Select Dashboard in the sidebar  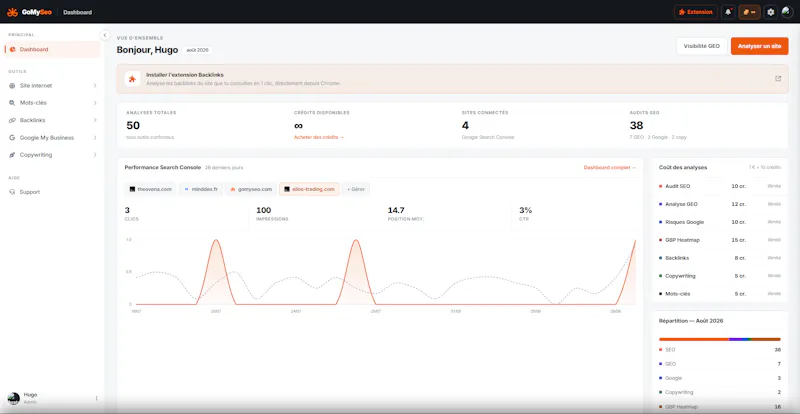52,50
